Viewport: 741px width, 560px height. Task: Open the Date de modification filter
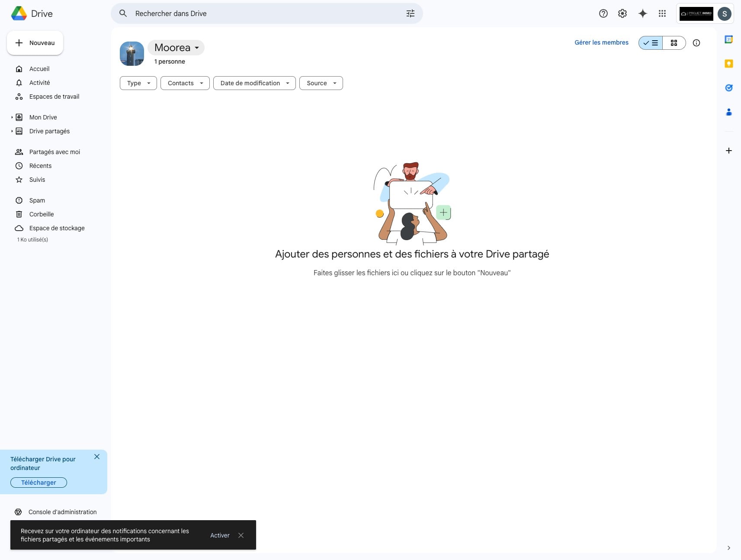pos(254,83)
